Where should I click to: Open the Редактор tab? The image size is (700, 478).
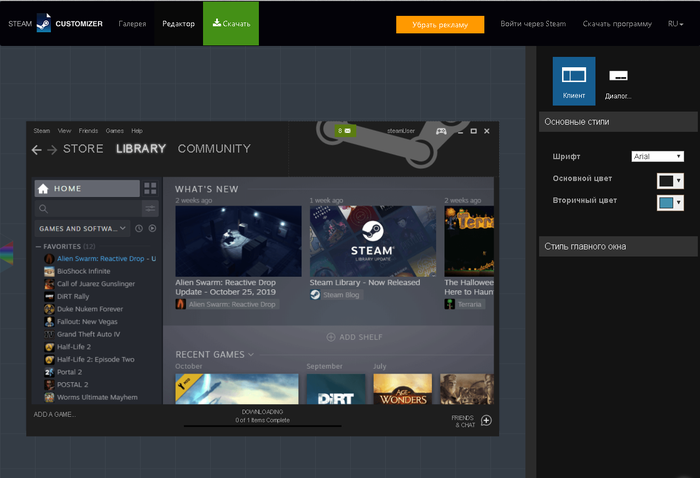click(178, 24)
